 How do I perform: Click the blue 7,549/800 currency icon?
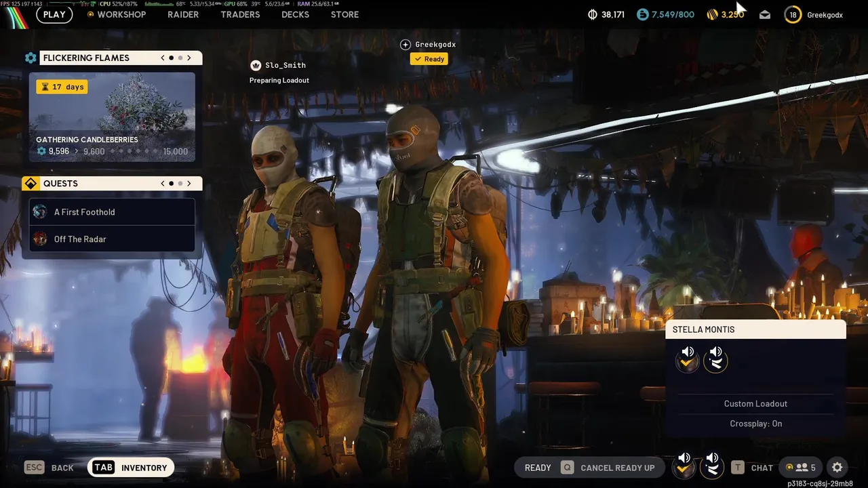click(x=642, y=14)
